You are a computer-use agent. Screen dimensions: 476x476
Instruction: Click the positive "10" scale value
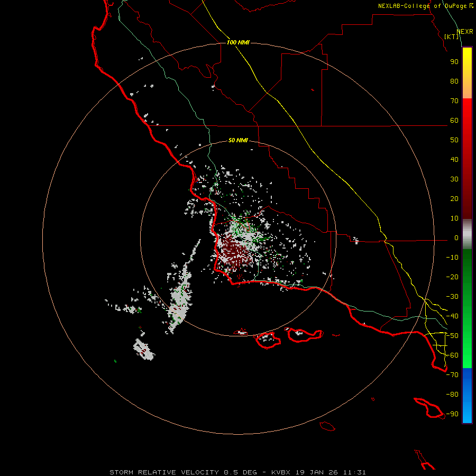coord(454,218)
